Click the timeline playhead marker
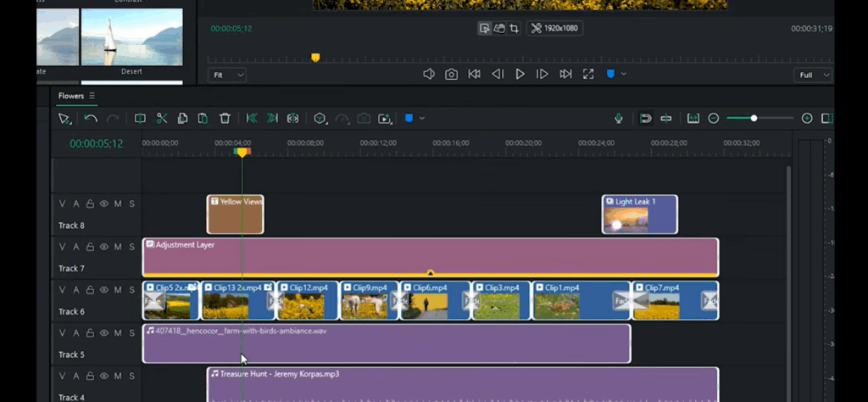Viewport: 868px width, 402px height. click(242, 153)
